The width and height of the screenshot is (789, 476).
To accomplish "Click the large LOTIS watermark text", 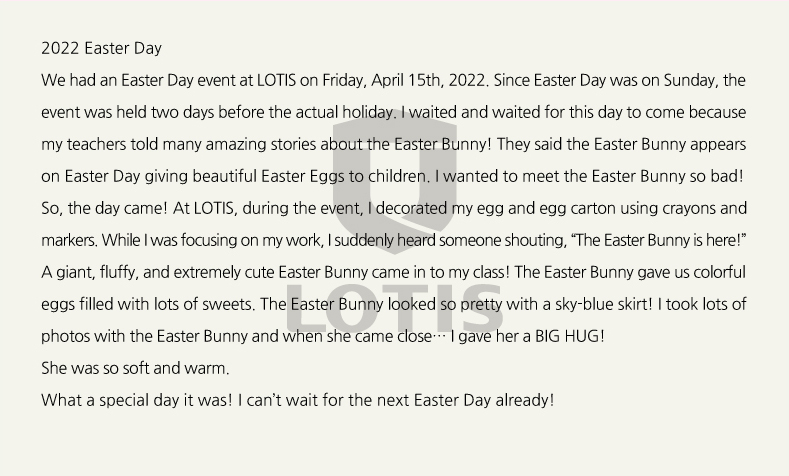I will click(x=395, y=307).
